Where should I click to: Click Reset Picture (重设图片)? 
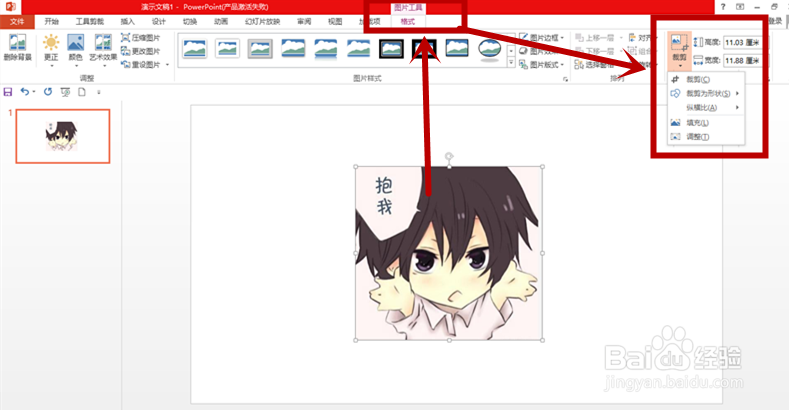(140, 65)
